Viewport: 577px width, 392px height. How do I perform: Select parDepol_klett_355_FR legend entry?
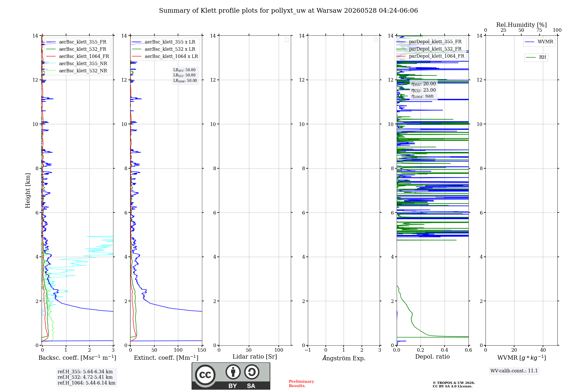click(429, 42)
